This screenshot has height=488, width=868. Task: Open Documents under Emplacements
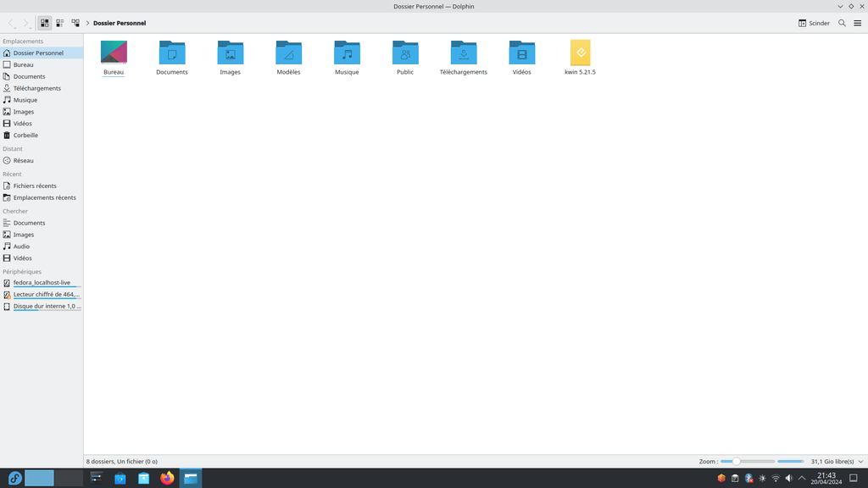pos(42,76)
